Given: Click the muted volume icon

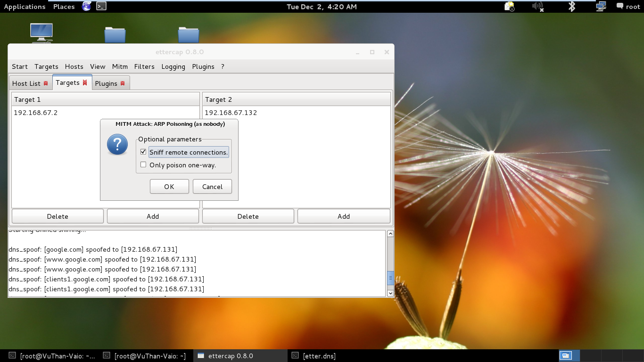Looking at the screenshot, I should tap(537, 6).
